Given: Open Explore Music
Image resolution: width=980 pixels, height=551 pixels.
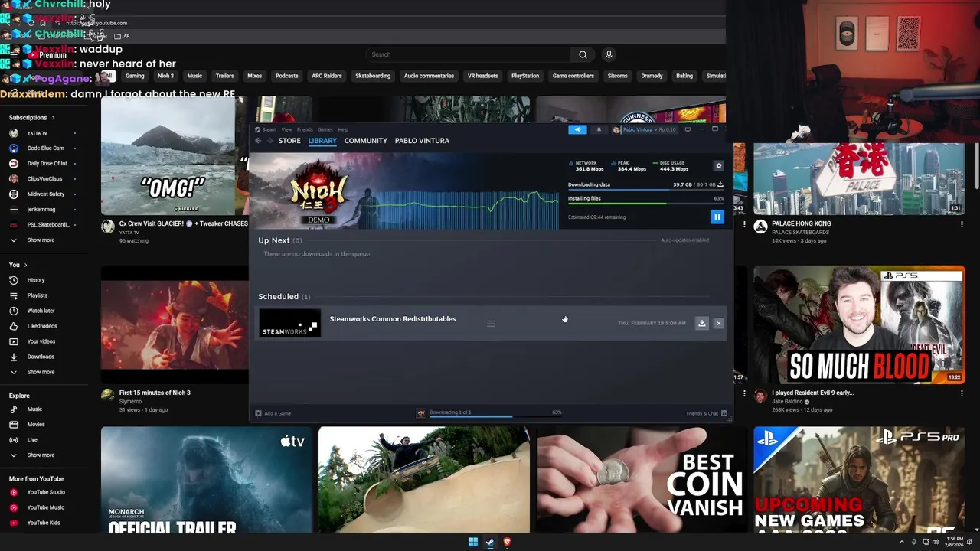Looking at the screenshot, I should 34,409.
